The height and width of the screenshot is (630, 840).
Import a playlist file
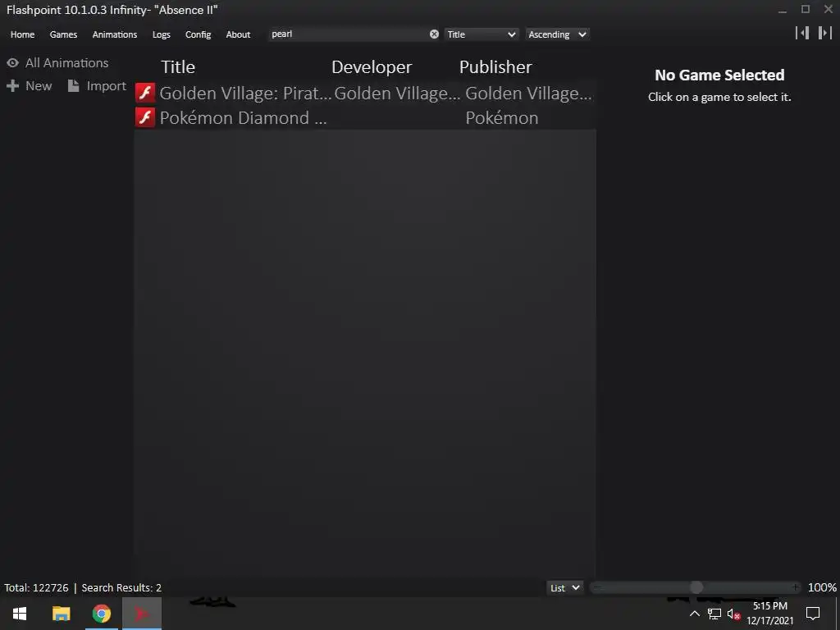click(106, 85)
